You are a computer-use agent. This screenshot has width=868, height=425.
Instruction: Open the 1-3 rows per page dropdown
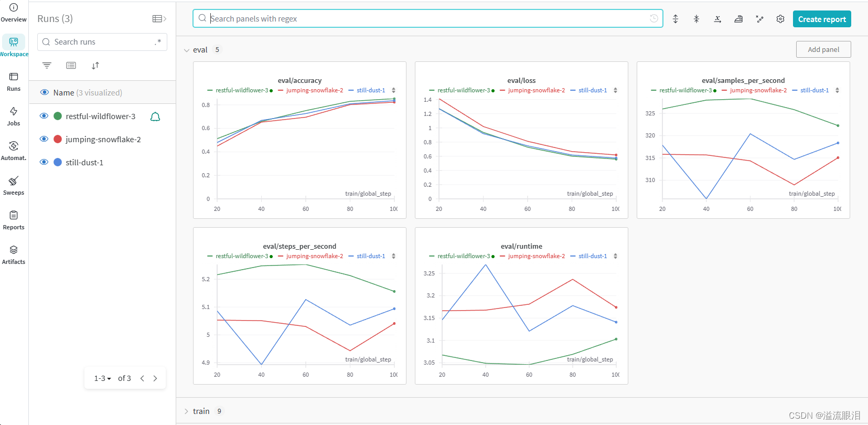tap(103, 378)
